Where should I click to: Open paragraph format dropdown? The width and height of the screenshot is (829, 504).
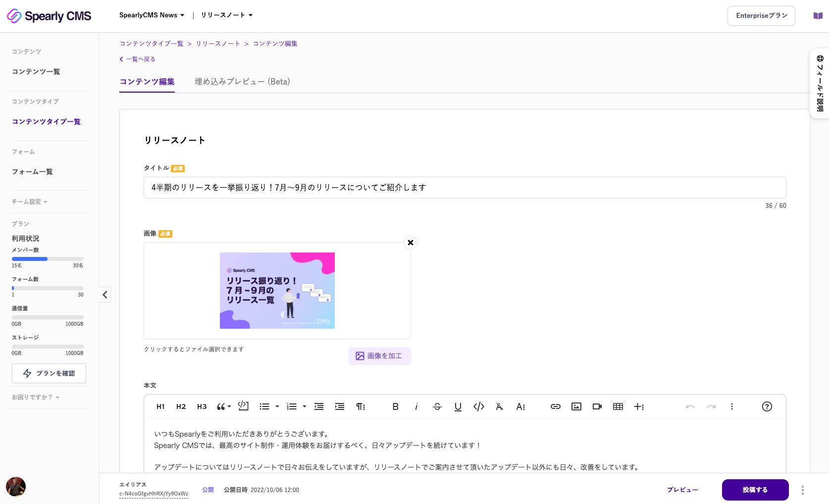[361, 406]
